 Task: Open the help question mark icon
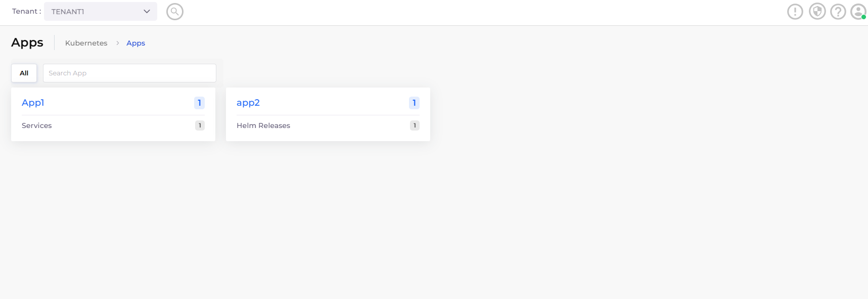point(838,12)
